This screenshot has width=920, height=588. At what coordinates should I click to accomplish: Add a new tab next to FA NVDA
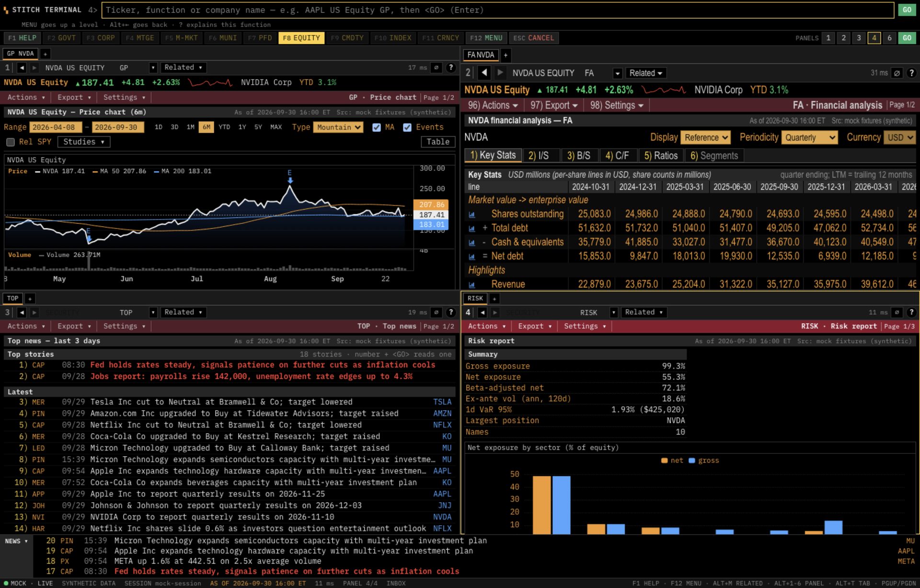pyautogui.click(x=506, y=55)
